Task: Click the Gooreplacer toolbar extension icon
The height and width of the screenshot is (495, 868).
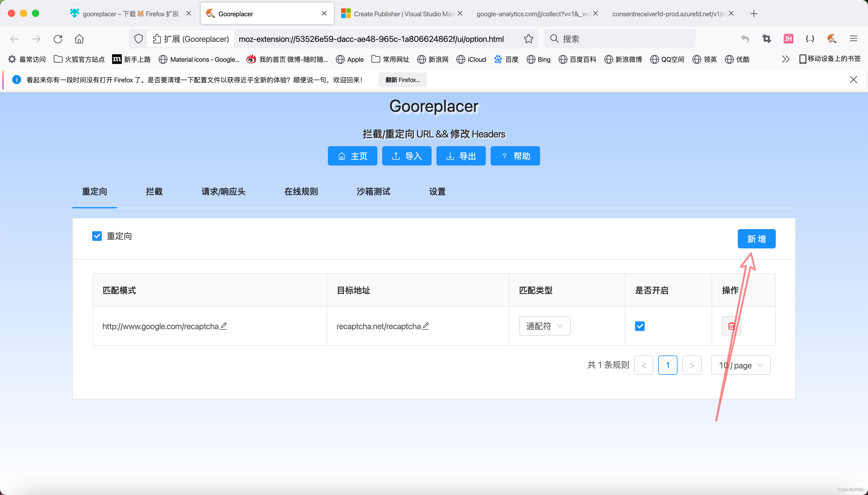Action: (832, 39)
